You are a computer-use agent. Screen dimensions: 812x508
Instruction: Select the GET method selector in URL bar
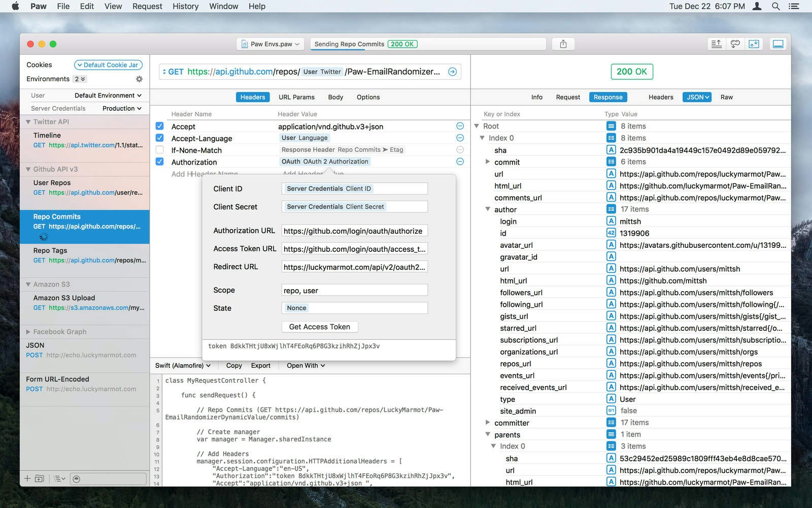174,72
